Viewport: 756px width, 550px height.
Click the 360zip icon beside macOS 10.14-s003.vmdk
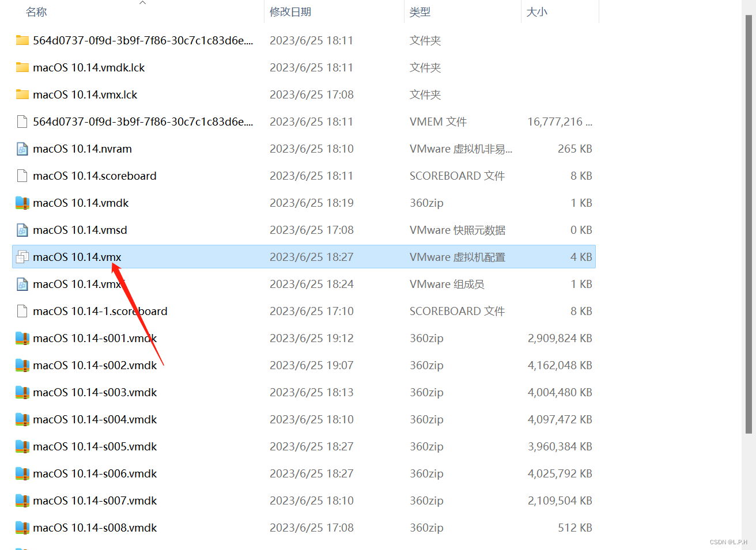(x=22, y=392)
